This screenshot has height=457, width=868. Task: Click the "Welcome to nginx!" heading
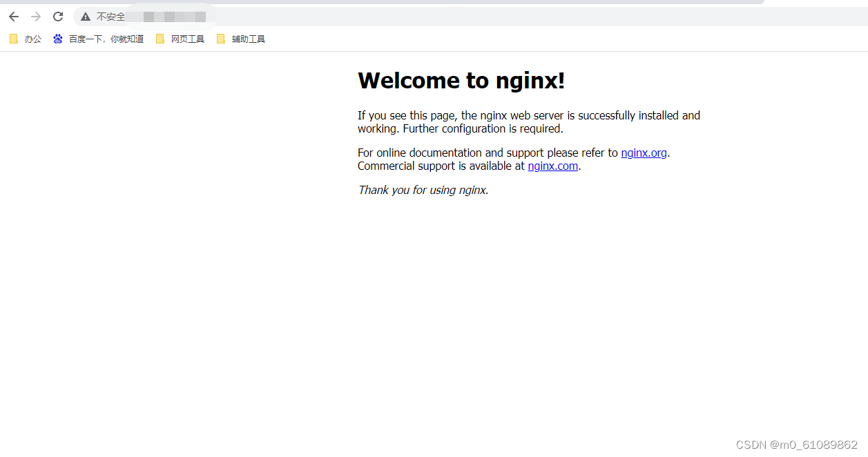coord(461,81)
